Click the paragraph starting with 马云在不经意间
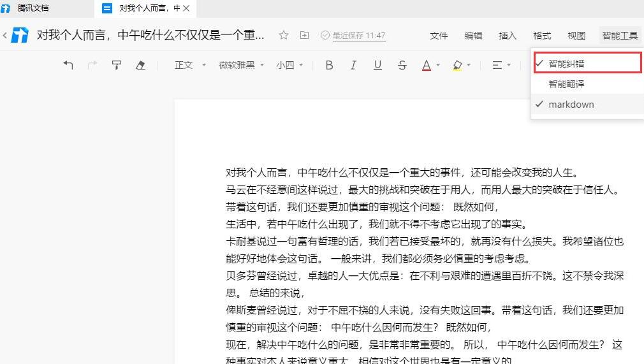644x364 pixels. pyautogui.click(x=423, y=190)
